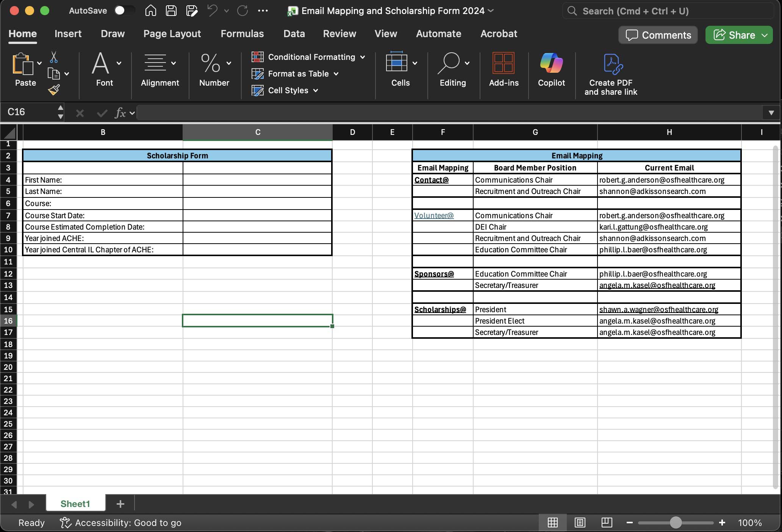Open the Font group icon
This screenshot has width=782, height=532.
pos(100,63)
